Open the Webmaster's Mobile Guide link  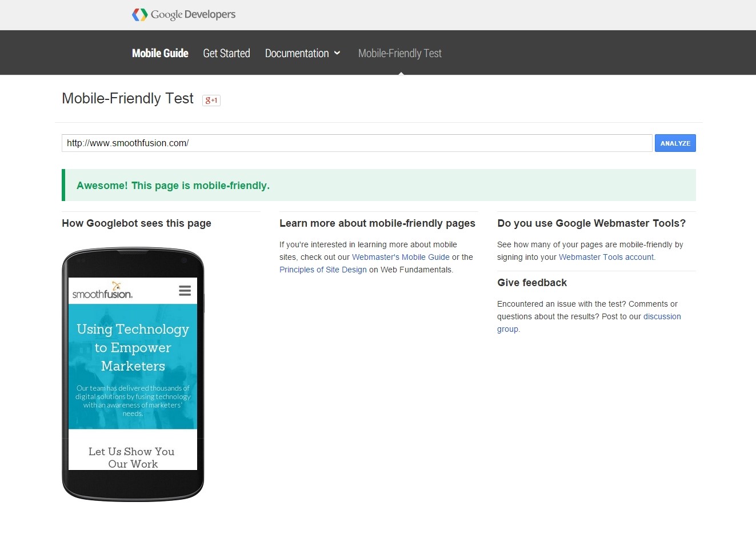[x=401, y=257]
